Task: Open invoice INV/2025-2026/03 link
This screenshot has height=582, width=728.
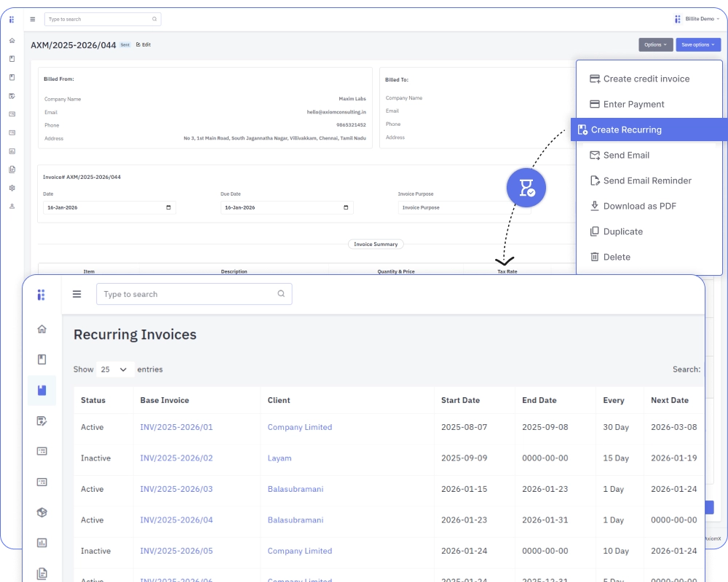Action: pos(176,489)
